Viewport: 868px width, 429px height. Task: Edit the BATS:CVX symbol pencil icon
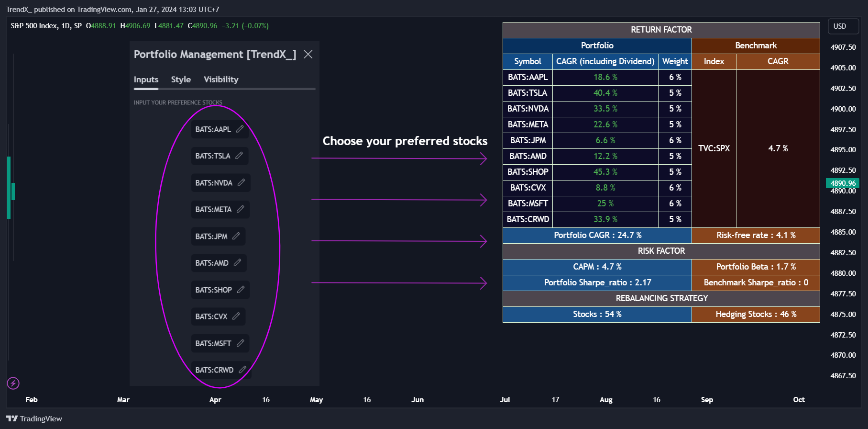(236, 316)
